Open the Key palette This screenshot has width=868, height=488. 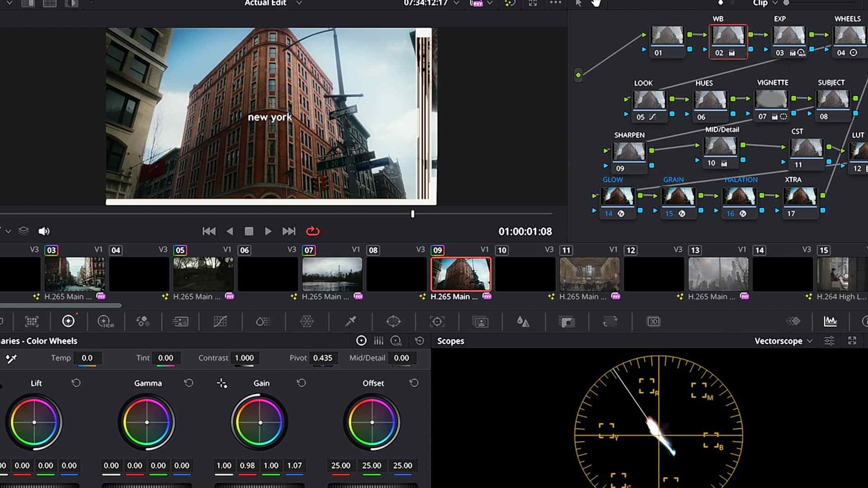(566, 322)
